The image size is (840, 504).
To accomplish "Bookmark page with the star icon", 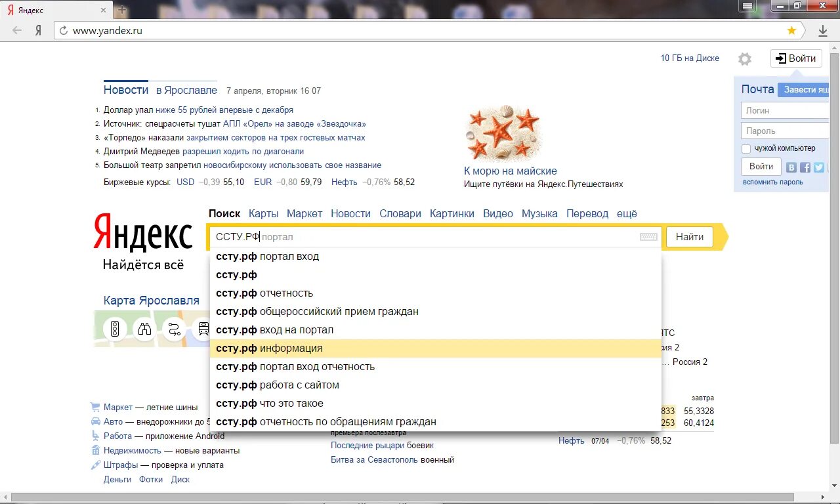I will click(791, 30).
